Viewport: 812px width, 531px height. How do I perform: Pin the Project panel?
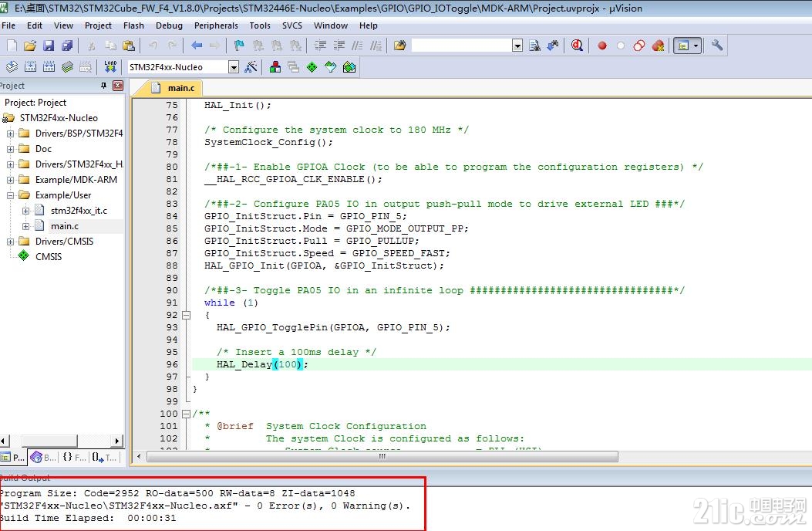pyautogui.click(x=103, y=86)
